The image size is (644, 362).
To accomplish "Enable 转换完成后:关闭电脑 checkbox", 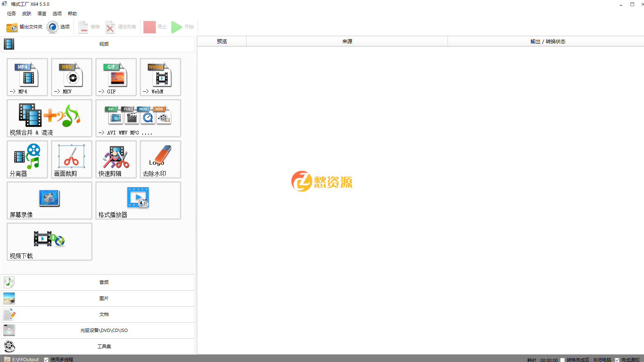I will coord(563,360).
